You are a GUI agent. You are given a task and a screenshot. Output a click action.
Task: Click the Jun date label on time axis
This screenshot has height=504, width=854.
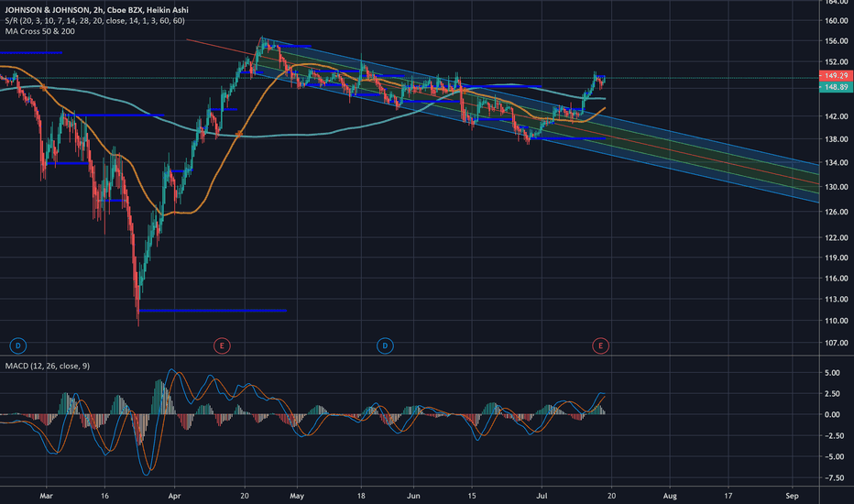coord(413,495)
